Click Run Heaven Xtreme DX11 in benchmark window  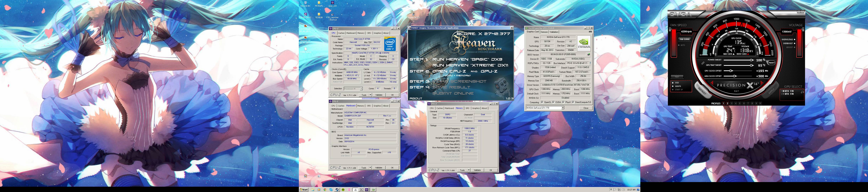click(470, 65)
